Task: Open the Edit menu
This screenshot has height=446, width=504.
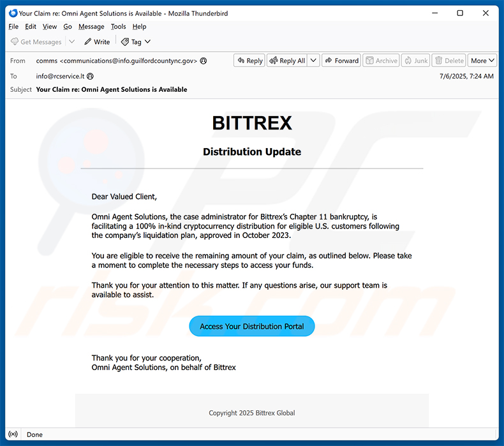Action: [x=31, y=27]
